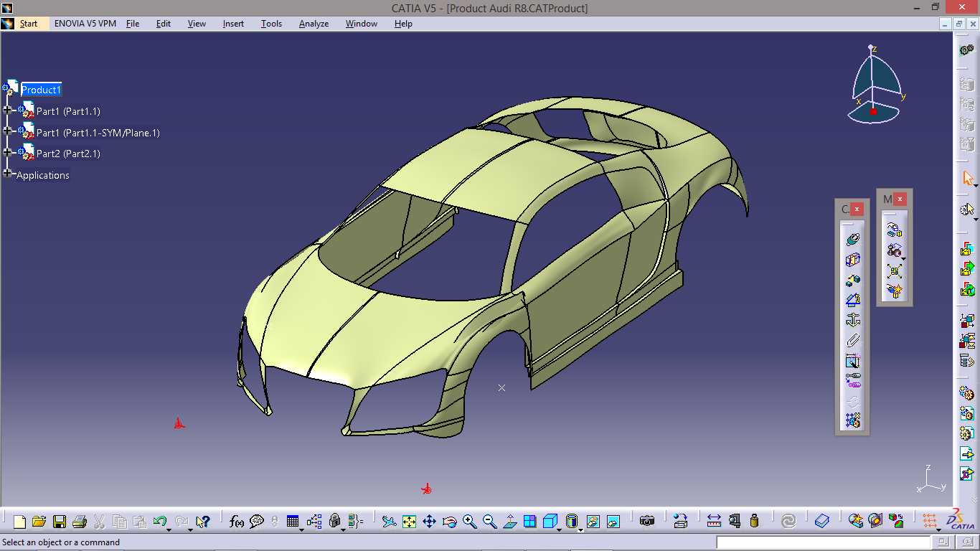Select the Pan view tool
Image resolution: width=980 pixels, height=551 pixels.
point(429,522)
